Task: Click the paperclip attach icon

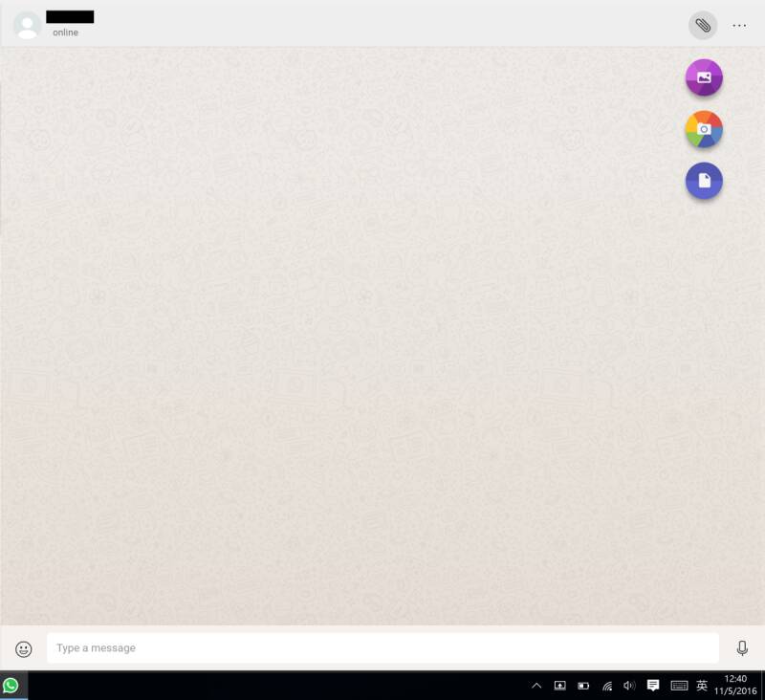Action: [x=703, y=26]
